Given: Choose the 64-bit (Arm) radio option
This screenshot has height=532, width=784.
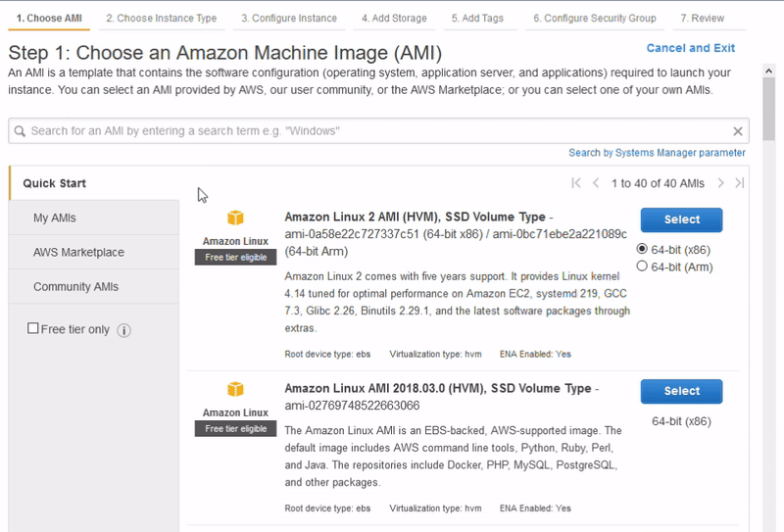Looking at the screenshot, I should pyautogui.click(x=642, y=266).
